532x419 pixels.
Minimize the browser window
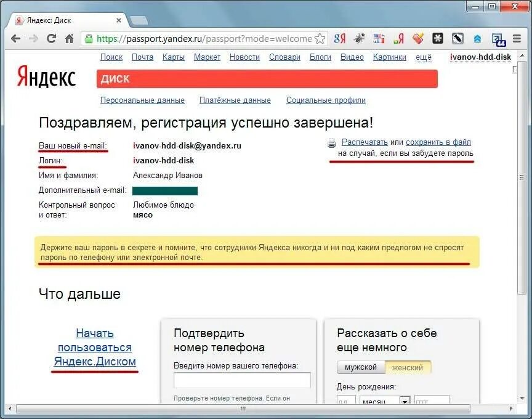[x=476, y=6]
